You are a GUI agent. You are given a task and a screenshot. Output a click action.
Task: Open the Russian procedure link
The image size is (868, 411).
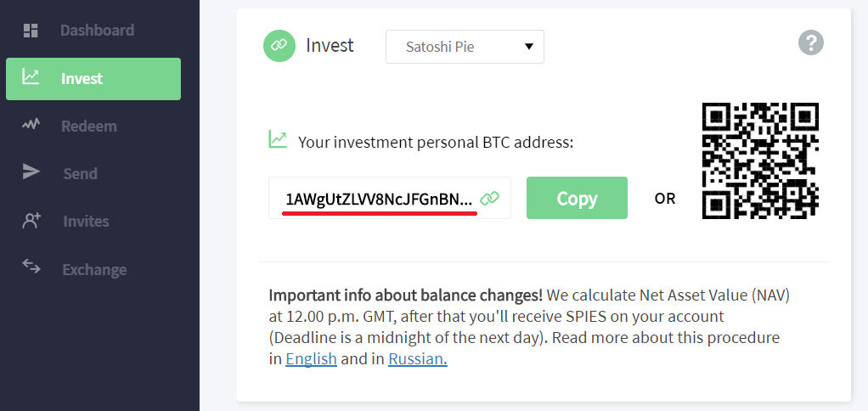click(x=417, y=359)
